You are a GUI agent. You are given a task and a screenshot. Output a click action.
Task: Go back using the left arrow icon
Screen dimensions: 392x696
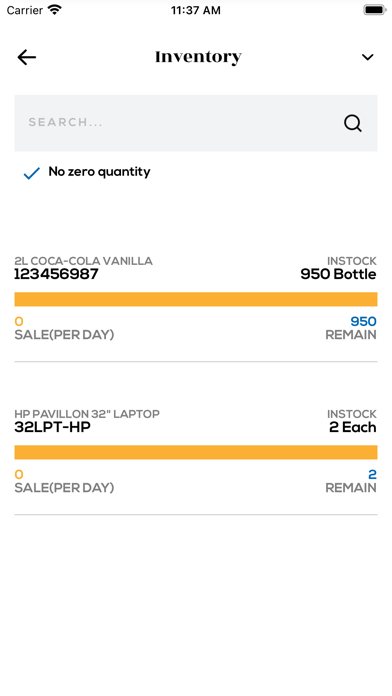pyautogui.click(x=27, y=57)
